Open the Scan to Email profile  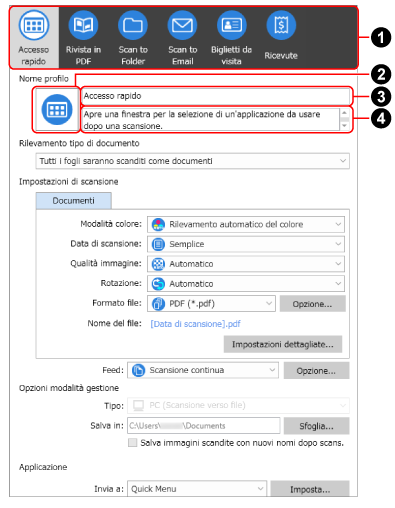tap(182, 38)
